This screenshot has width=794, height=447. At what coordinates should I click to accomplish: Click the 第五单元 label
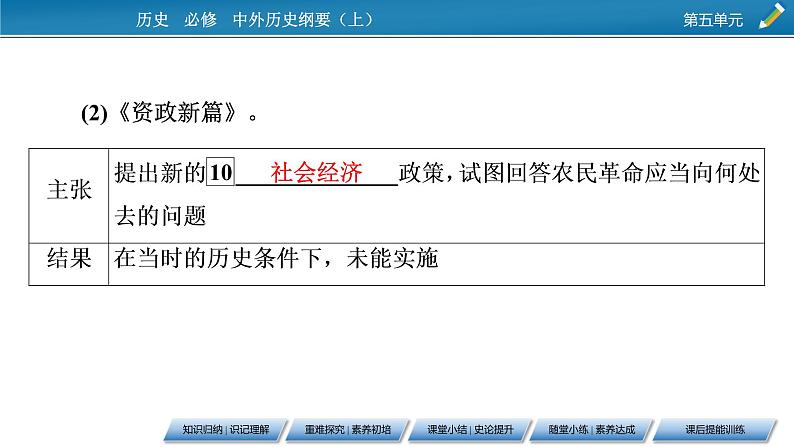coord(713,20)
